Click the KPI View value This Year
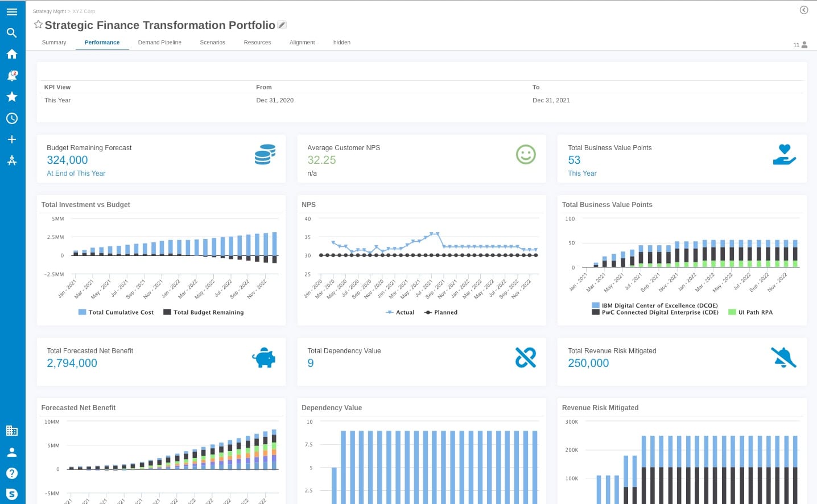817x504 pixels. (x=57, y=101)
